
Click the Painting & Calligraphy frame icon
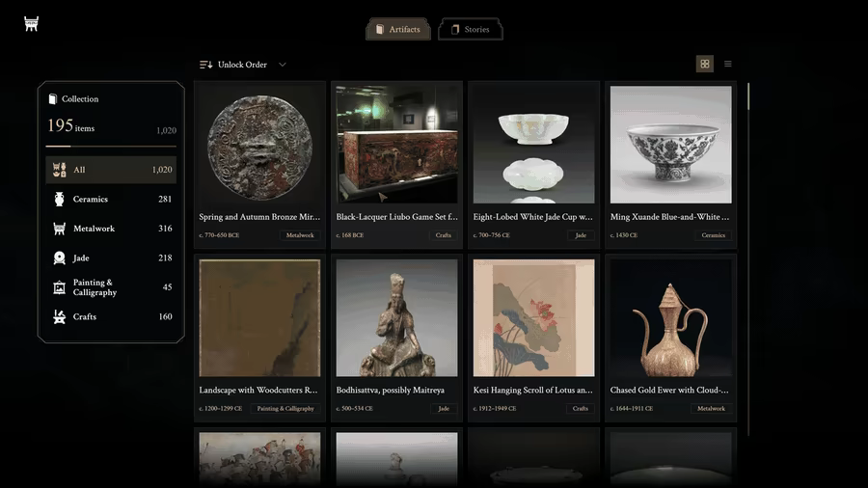(59, 287)
